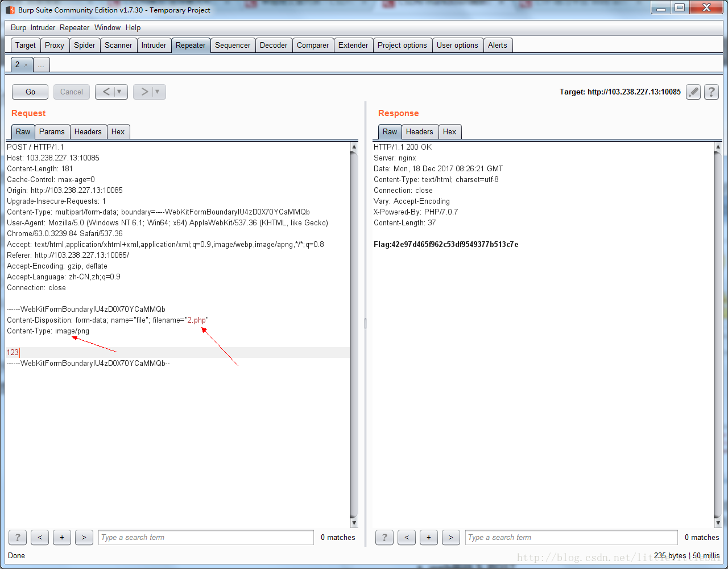Select the request Raw tab

coord(23,131)
